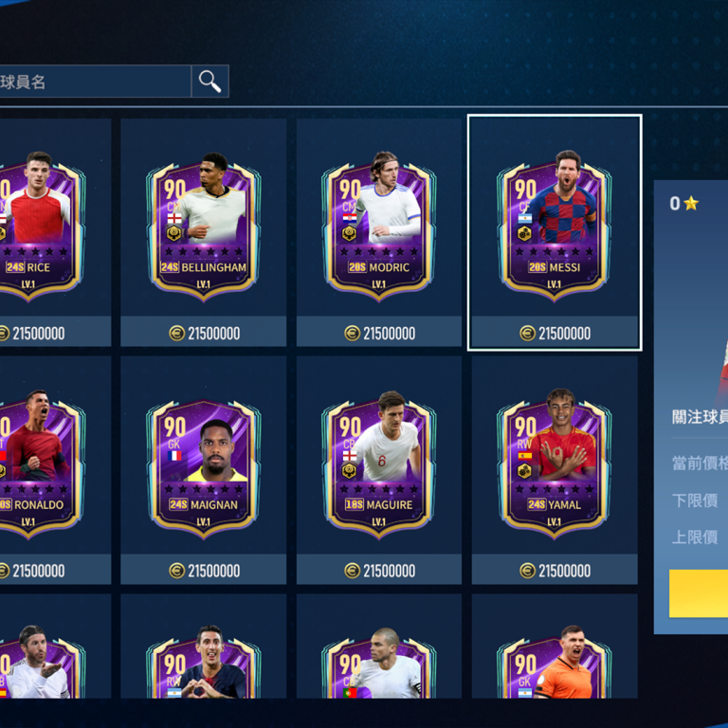Click the coin icon under Yamal

click(x=527, y=571)
